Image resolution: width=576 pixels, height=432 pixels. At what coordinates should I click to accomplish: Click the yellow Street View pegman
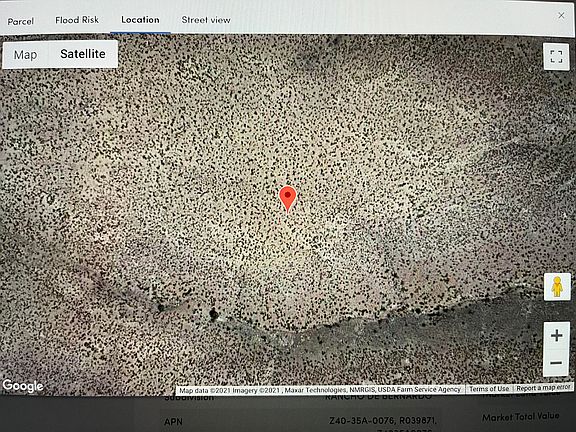(557, 287)
